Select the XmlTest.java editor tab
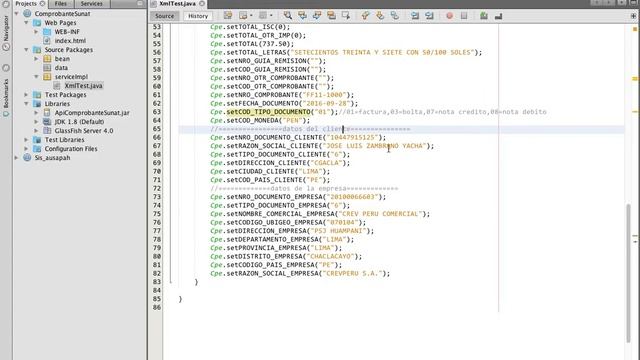 tap(177, 3)
